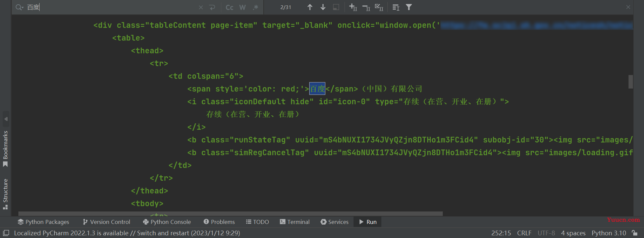Click the PyCharm update notification message
Image resolution: width=644 pixels, height=238 pixels.
pyautogui.click(x=127, y=233)
